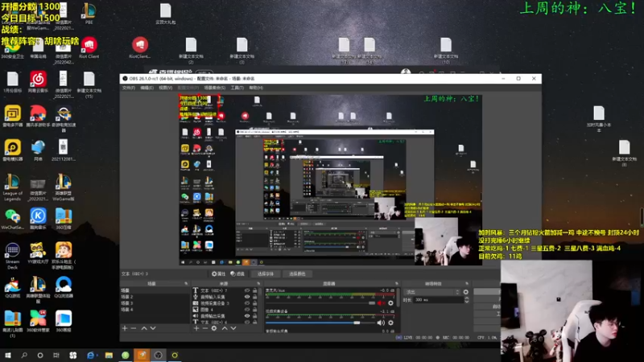Select 场景 3 in the scenes list
Image resolution: width=644 pixels, height=362 pixels.
tap(155, 303)
